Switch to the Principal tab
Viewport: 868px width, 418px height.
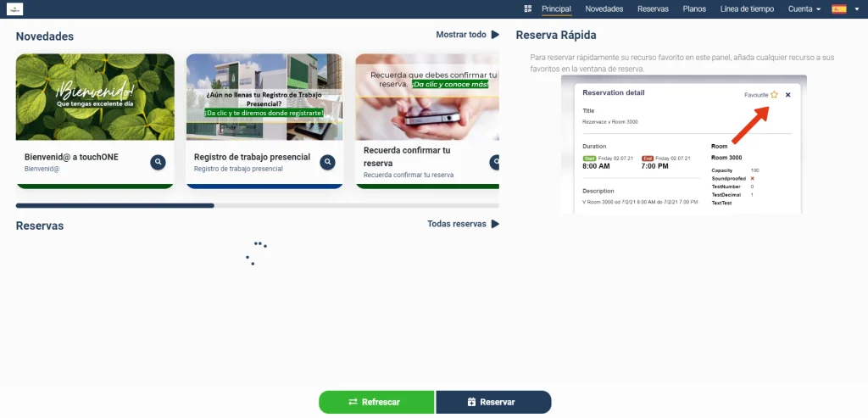coord(556,9)
